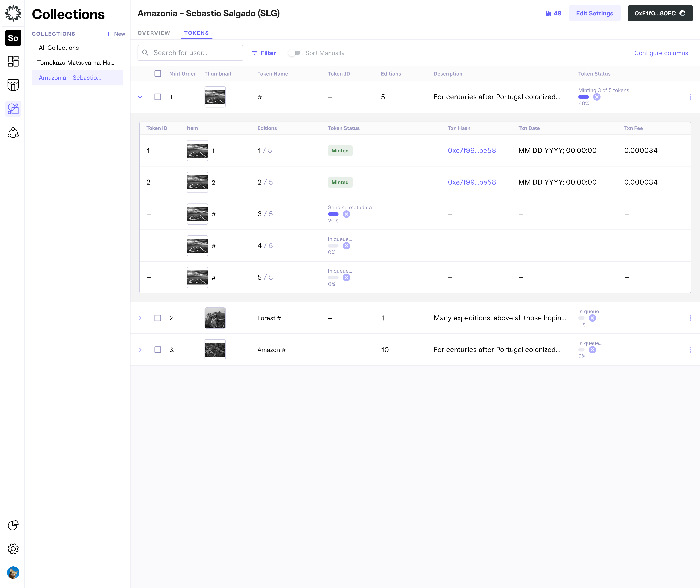
Task: Click the Many expeditions description text
Action: [500, 318]
